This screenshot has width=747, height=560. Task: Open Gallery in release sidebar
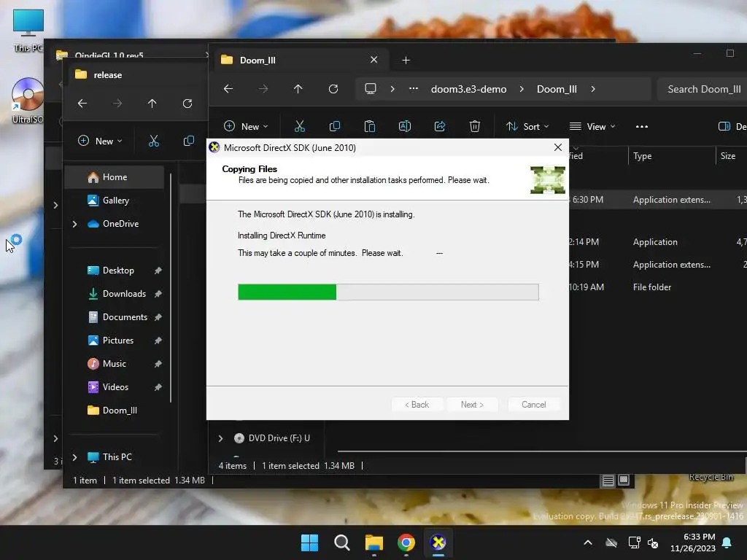tap(115, 201)
